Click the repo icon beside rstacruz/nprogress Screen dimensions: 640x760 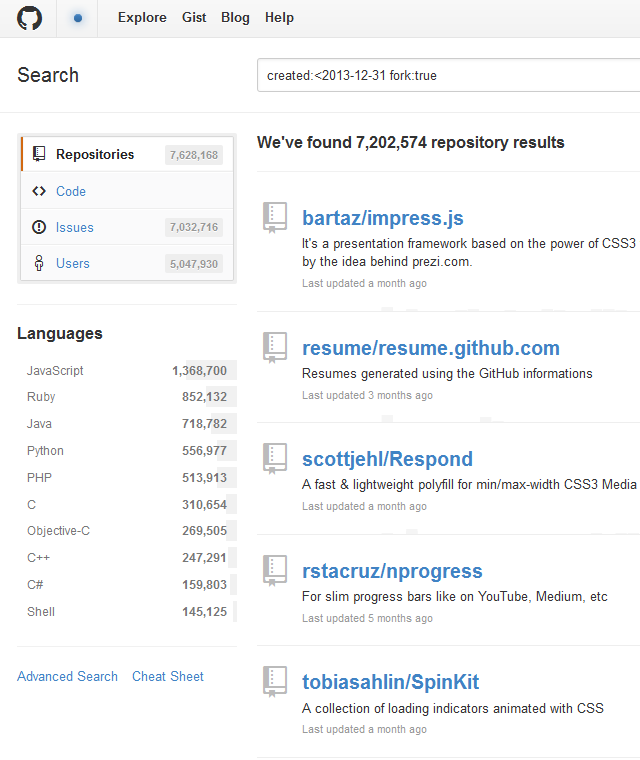point(275,570)
